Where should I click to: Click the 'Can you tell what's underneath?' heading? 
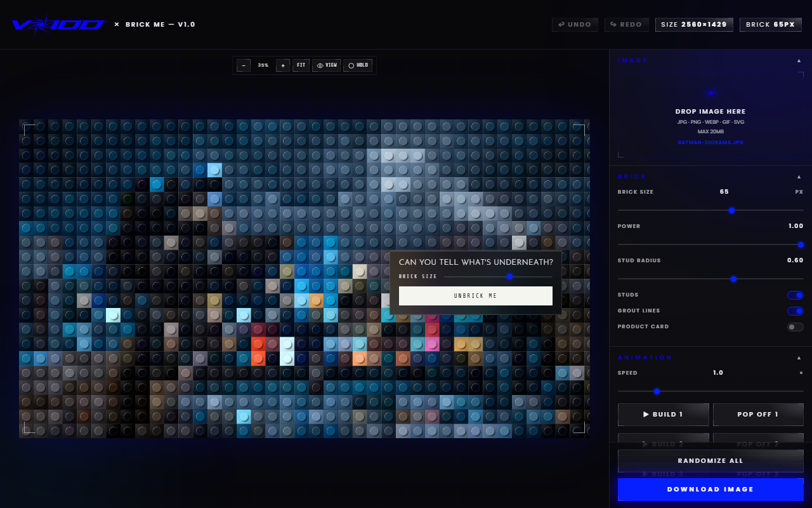[x=476, y=262]
